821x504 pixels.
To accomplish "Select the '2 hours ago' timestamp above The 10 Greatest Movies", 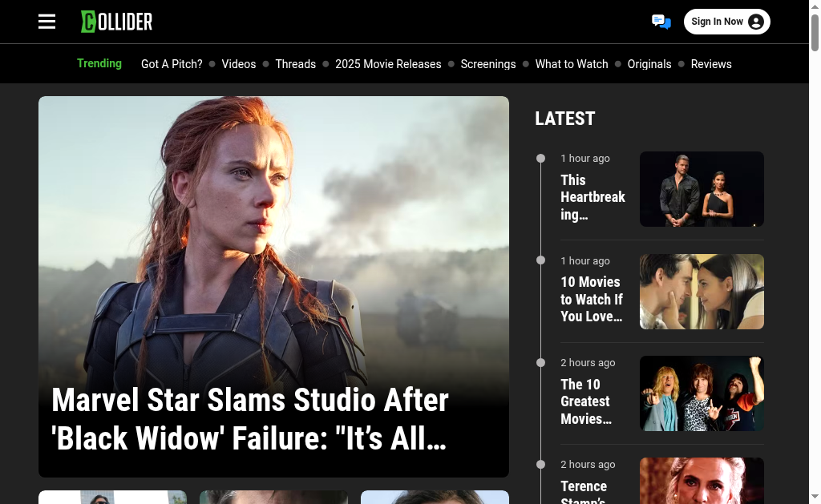I will [588, 363].
